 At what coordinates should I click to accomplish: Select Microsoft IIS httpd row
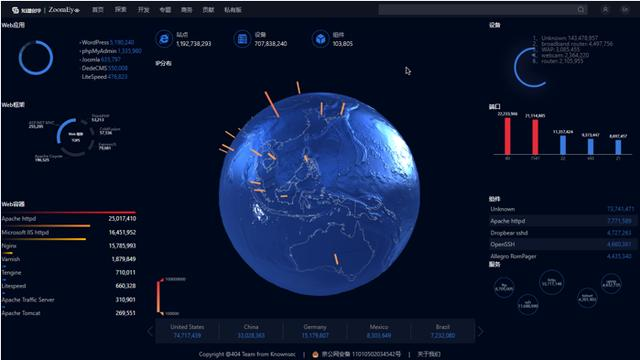[69, 232]
